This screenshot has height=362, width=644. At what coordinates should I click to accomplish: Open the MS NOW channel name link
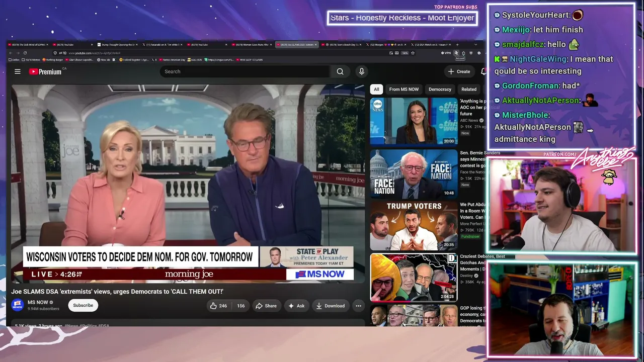pyautogui.click(x=38, y=302)
